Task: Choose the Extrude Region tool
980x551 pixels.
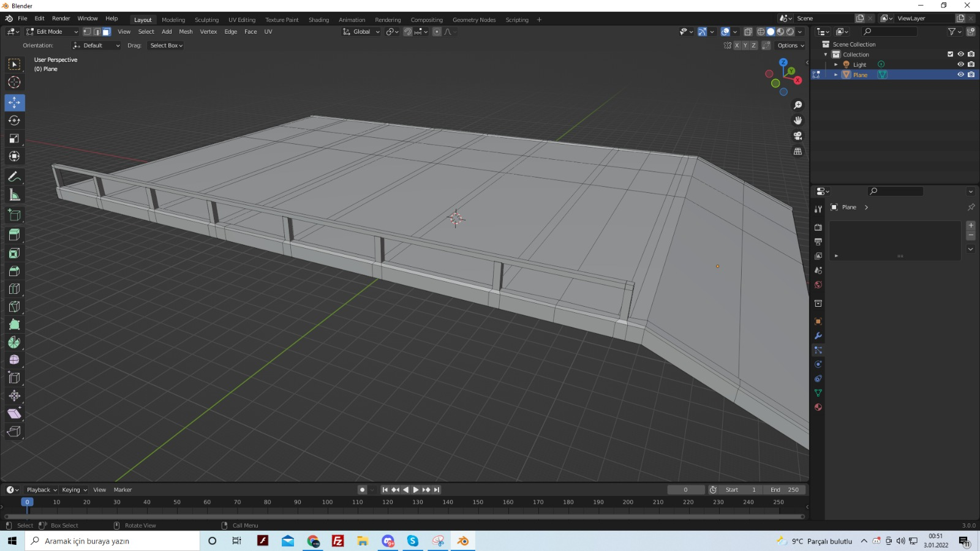Action: click(14, 234)
